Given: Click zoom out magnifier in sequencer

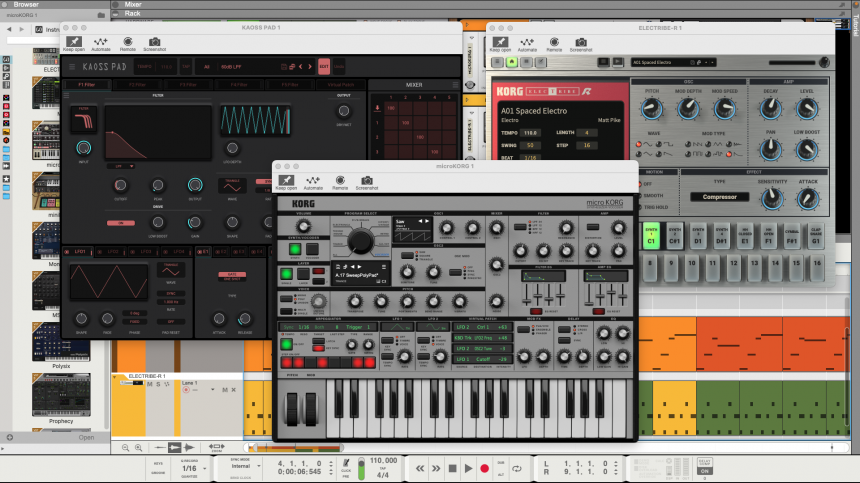Looking at the screenshot, I should coord(126,447).
